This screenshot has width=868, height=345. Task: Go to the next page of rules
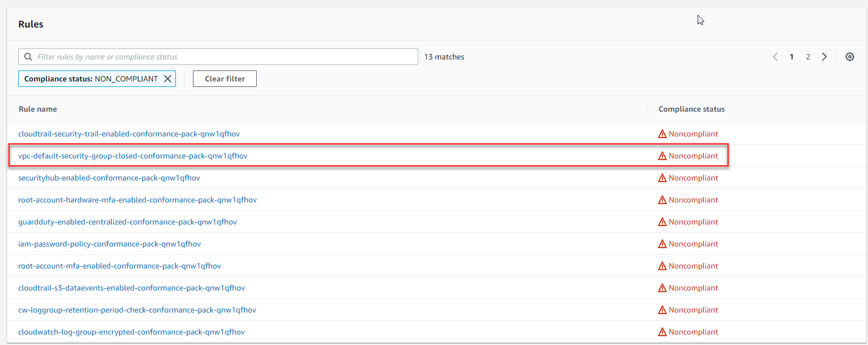coord(824,57)
